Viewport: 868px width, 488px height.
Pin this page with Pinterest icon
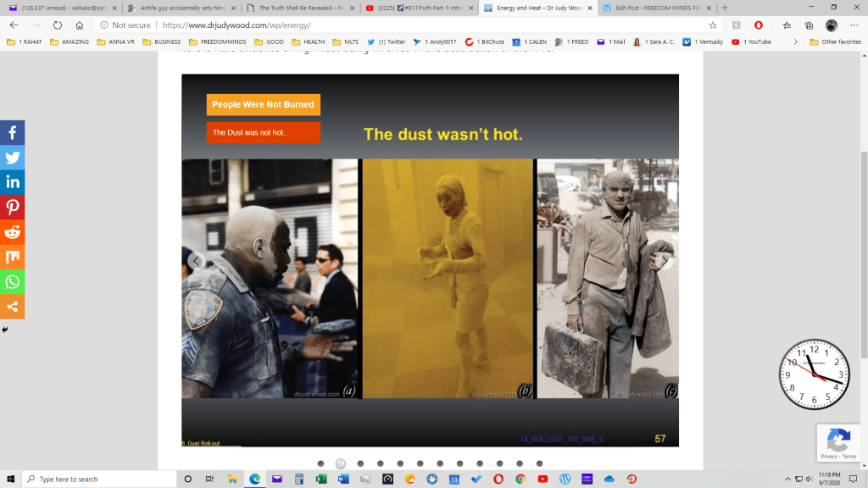click(x=13, y=207)
